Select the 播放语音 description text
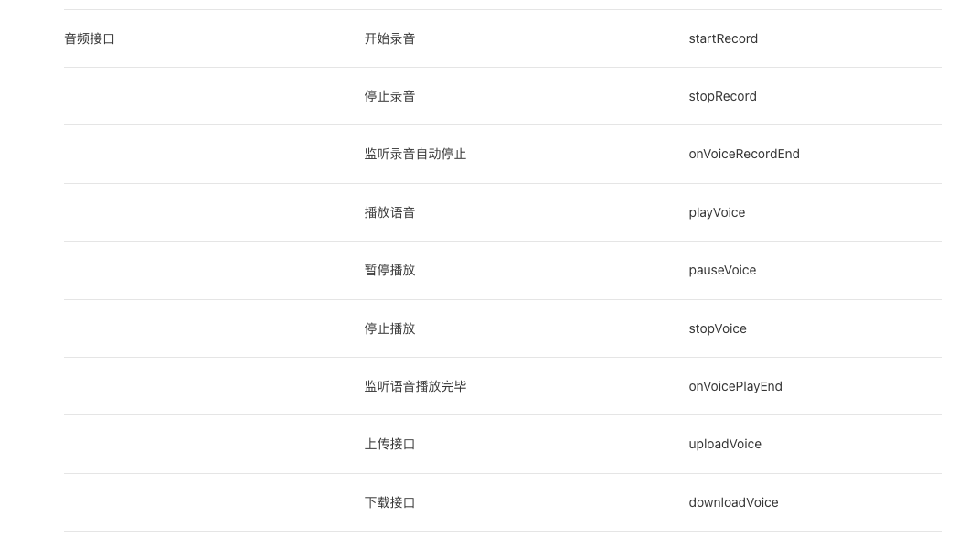The image size is (980, 538). coord(389,212)
